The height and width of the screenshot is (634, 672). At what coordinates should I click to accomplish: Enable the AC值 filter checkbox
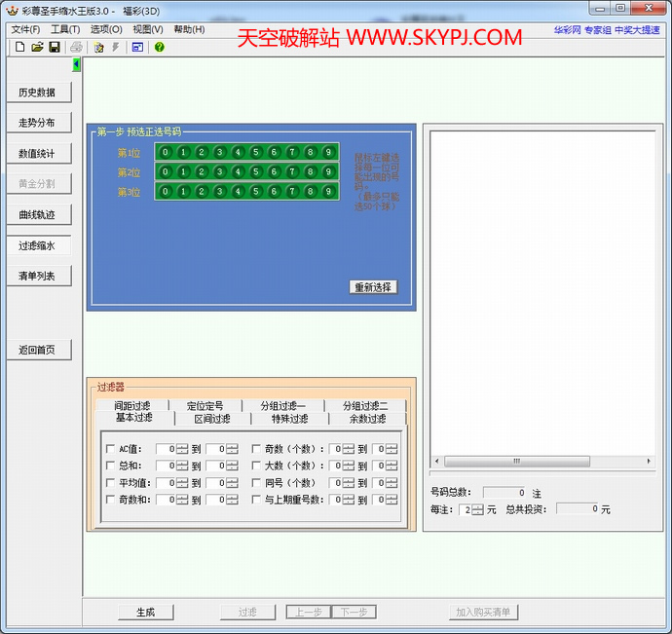(110, 450)
